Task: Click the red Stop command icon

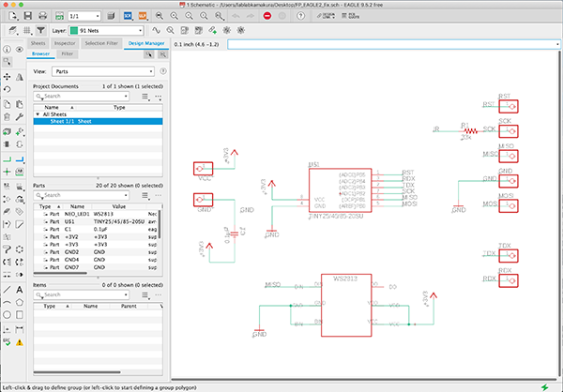Action: click(x=267, y=16)
